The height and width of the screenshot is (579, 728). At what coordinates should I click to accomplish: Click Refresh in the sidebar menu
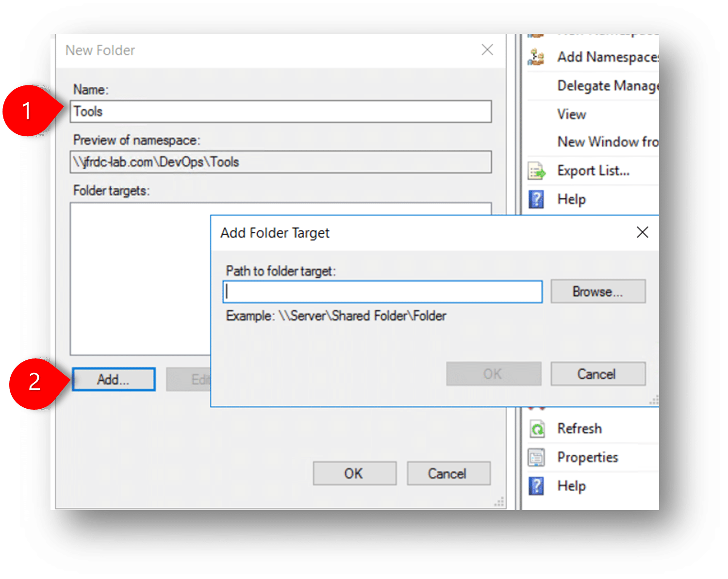click(579, 428)
